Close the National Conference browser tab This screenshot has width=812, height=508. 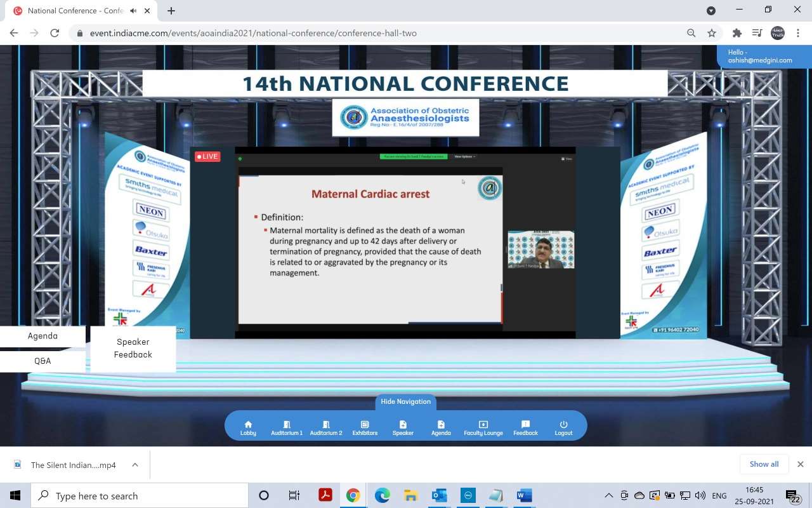coord(148,11)
